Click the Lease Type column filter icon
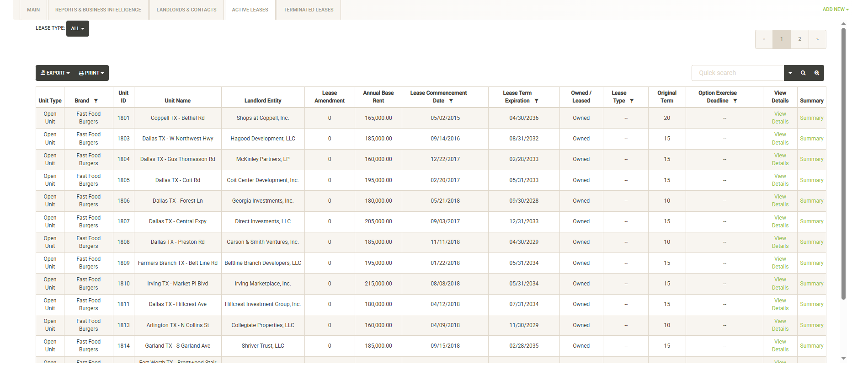Viewport: 868px width, 371px height. 632,101
